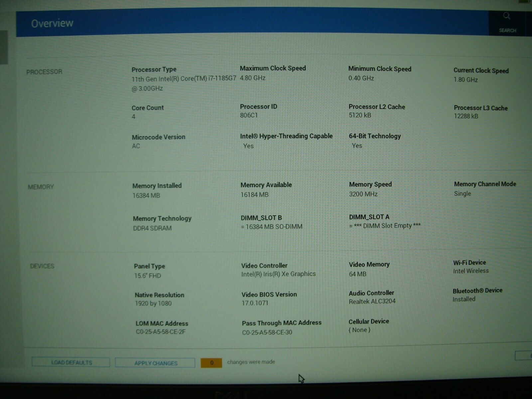The height and width of the screenshot is (399, 532).
Task: Select the Native Resolution value 1920 by 1080
Action: pyautogui.click(x=153, y=304)
